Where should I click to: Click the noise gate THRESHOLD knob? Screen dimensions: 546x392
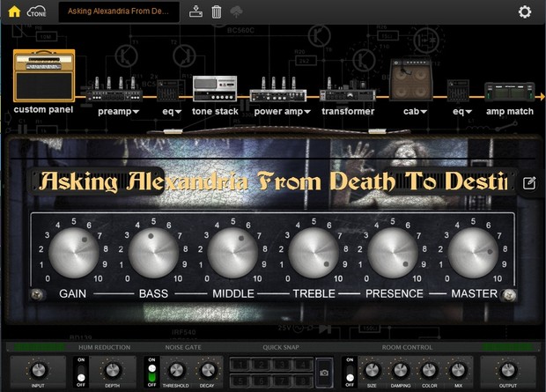tap(176, 370)
